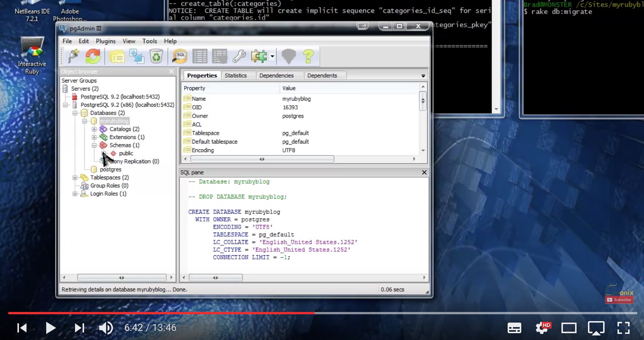Click the OID value 16393
Screen dimensions: 644x340
point(290,108)
